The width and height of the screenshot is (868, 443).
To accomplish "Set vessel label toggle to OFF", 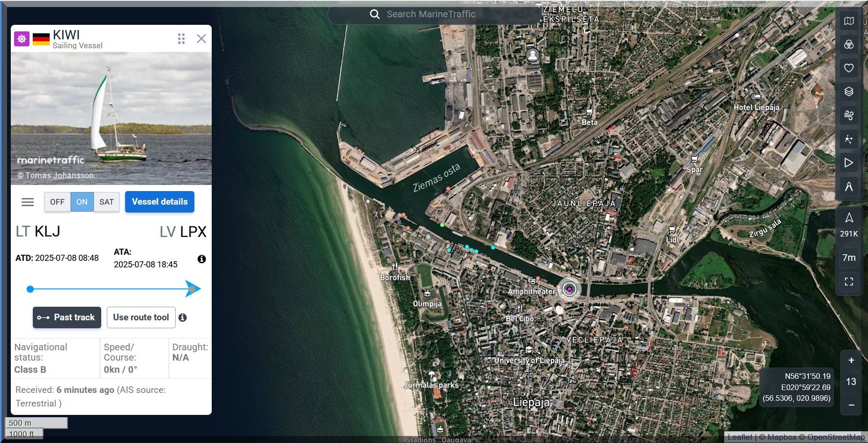I will pos(57,202).
